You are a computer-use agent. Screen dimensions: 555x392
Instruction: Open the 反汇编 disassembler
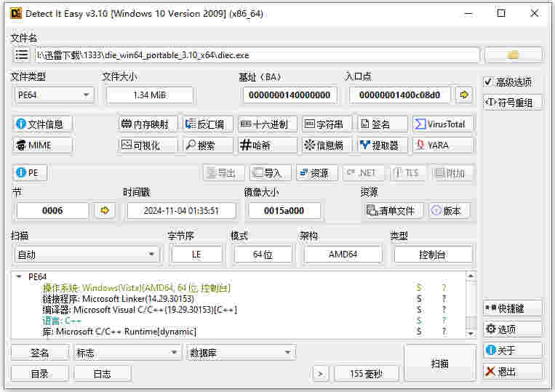(208, 124)
